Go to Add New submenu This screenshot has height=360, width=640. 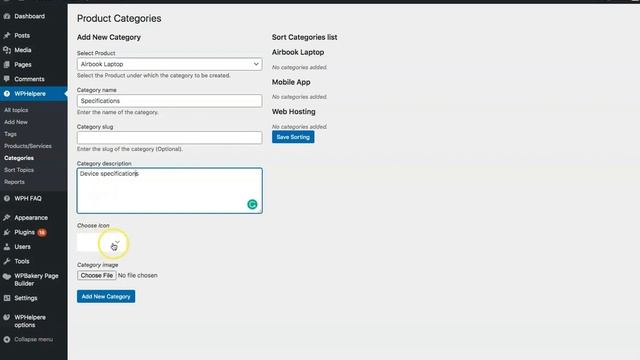pyautogui.click(x=16, y=122)
